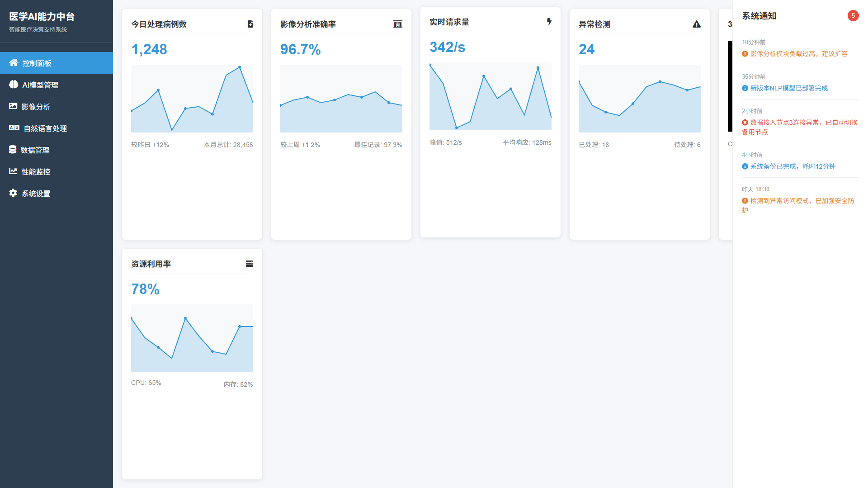Screen dimensions: 868x488
Task: Select 数据管理 from the sidebar
Action: coord(35,150)
